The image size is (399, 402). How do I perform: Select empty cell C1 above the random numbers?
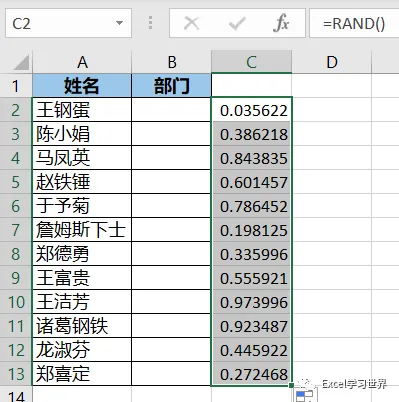tap(252, 86)
